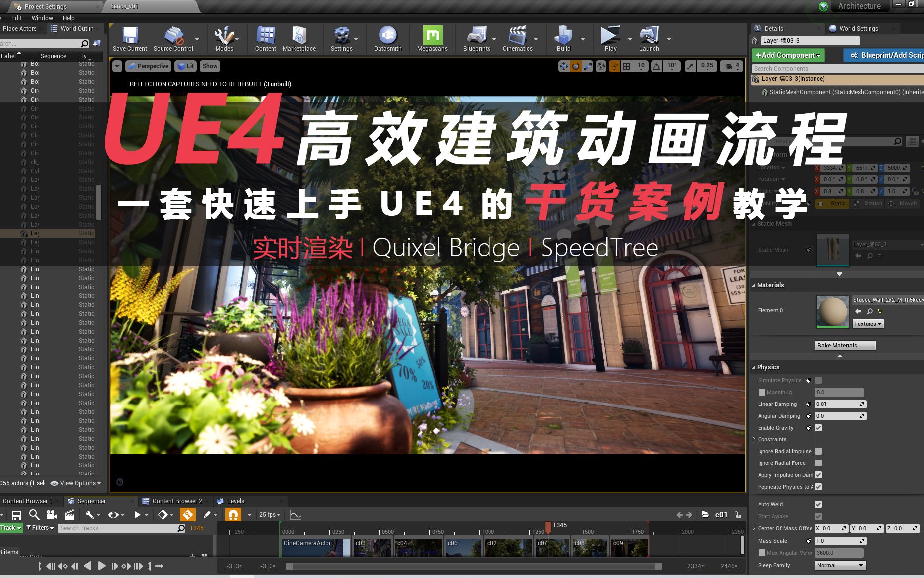This screenshot has width=924, height=578.
Task: Open the Add Component dropdown
Action: click(x=788, y=55)
